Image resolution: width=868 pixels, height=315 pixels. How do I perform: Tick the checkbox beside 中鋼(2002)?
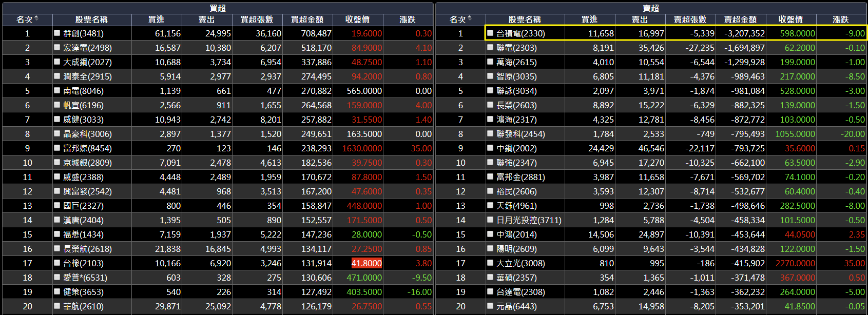click(490, 148)
